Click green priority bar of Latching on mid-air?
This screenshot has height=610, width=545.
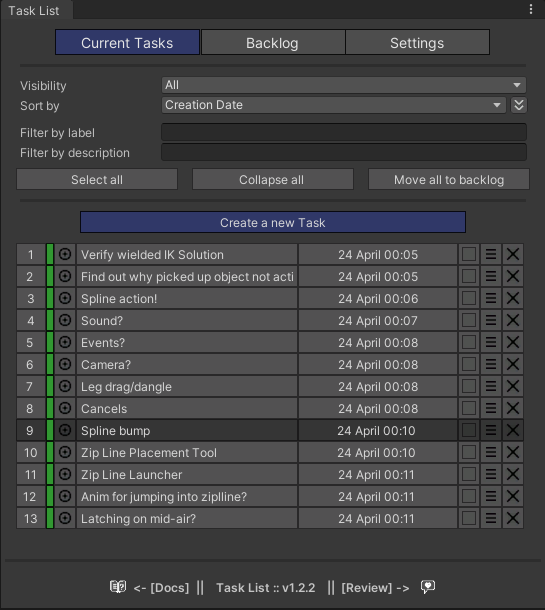(x=50, y=518)
